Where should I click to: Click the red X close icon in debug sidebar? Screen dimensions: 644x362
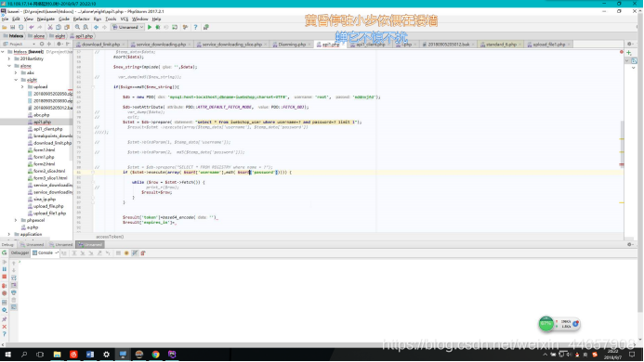click(4, 327)
